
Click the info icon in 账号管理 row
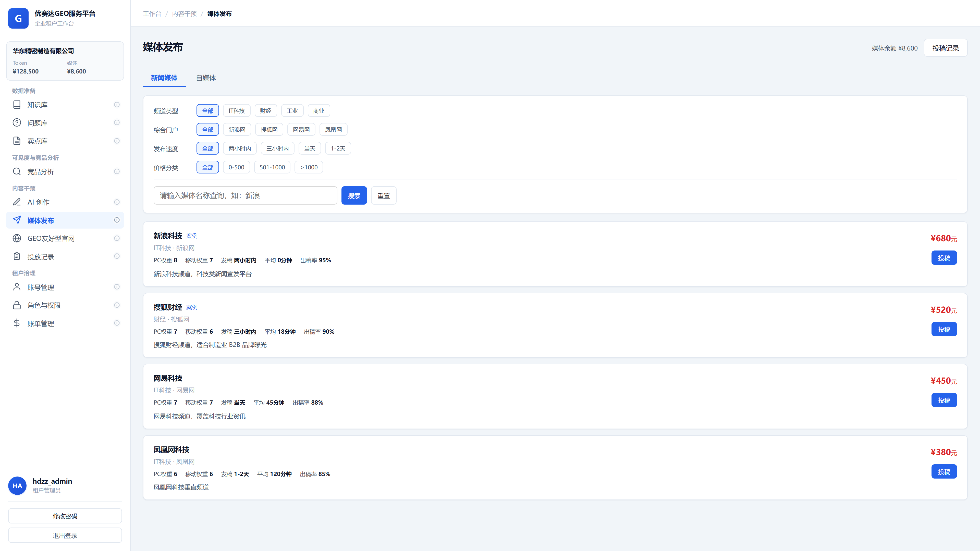pos(117,287)
